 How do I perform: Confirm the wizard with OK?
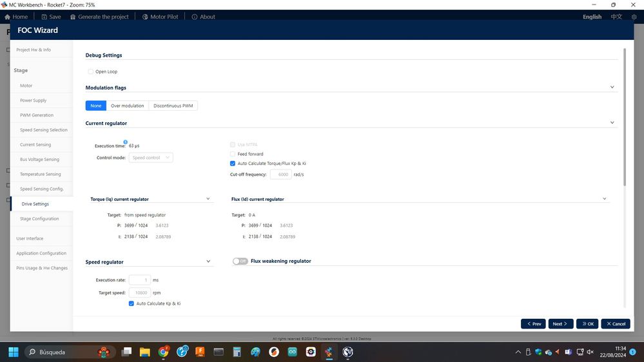tap(587, 324)
